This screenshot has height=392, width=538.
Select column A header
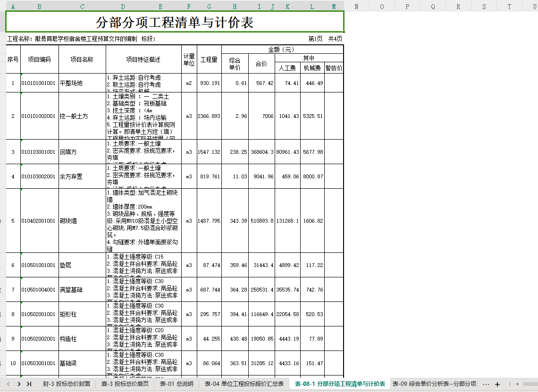[x=13, y=7]
